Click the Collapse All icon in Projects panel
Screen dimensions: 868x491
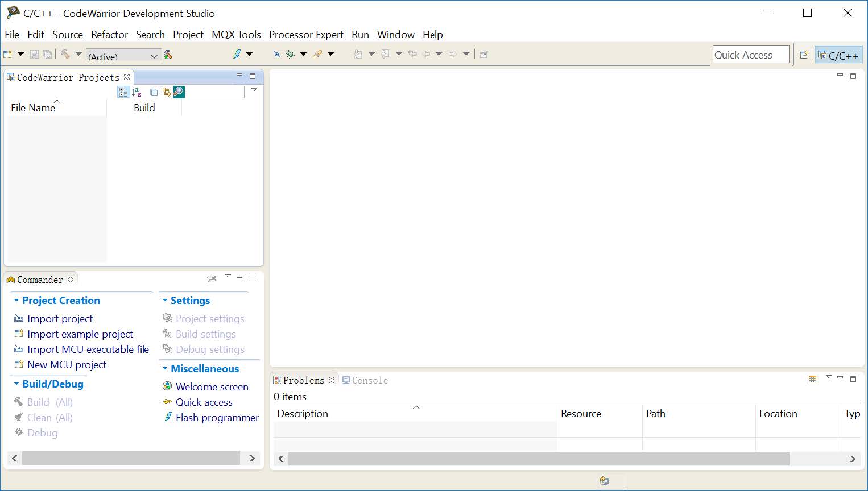[154, 92]
